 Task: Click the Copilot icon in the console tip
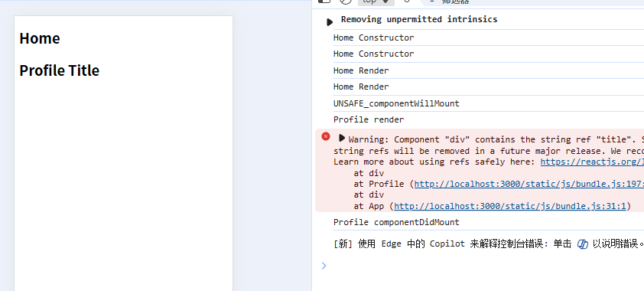tap(582, 244)
